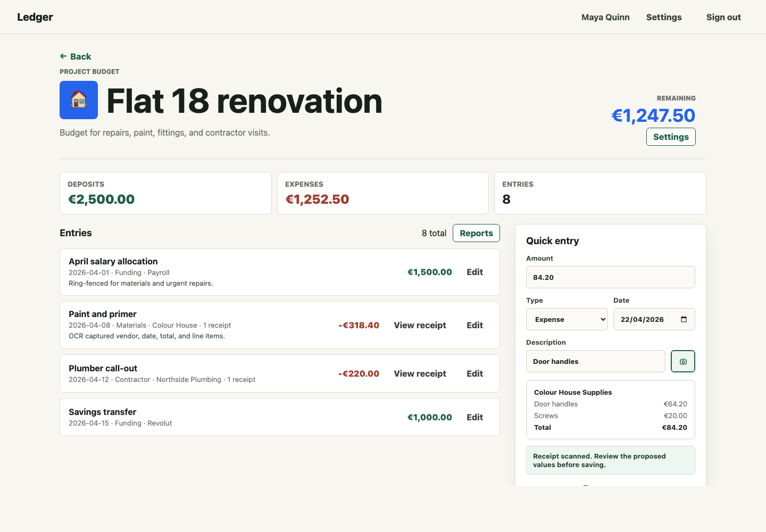This screenshot has height=532, width=766.
Task: Click the Amount input field
Action: point(610,277)
